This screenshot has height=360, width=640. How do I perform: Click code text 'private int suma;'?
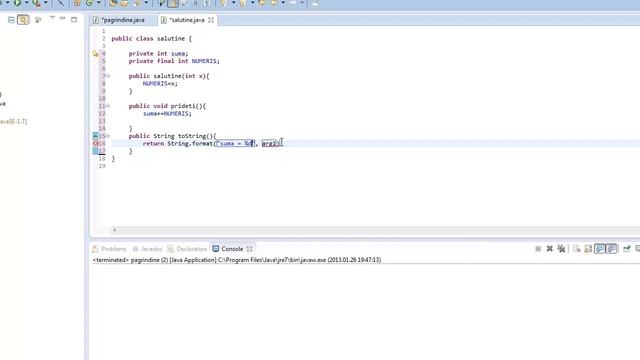click(x=158, y=53)
